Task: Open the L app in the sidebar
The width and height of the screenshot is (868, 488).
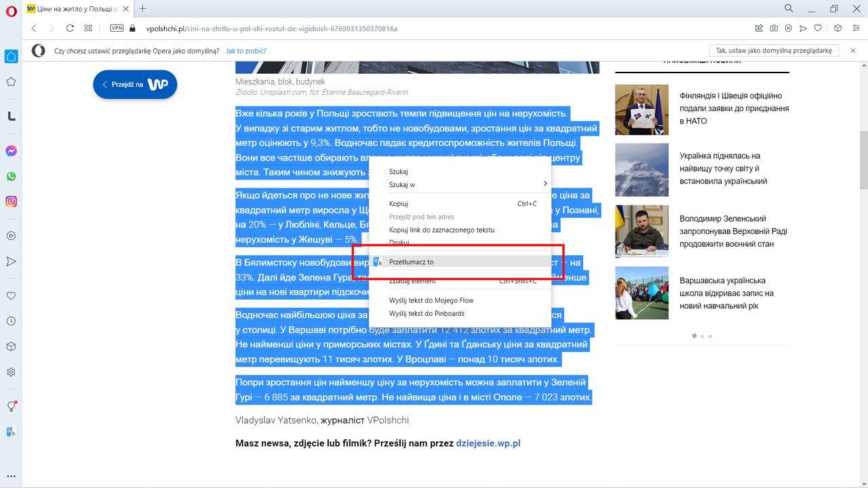Action: click(x=11, y=116)
